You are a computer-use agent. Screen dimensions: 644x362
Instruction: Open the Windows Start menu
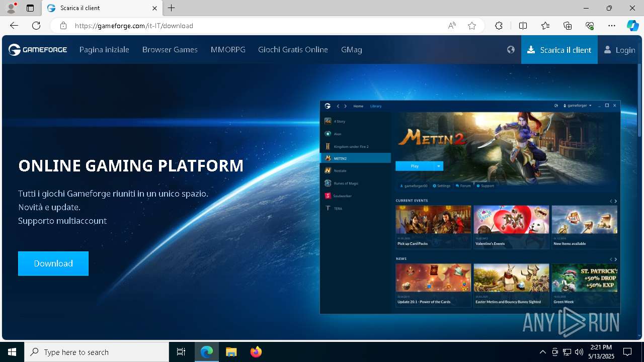[12, 352]
